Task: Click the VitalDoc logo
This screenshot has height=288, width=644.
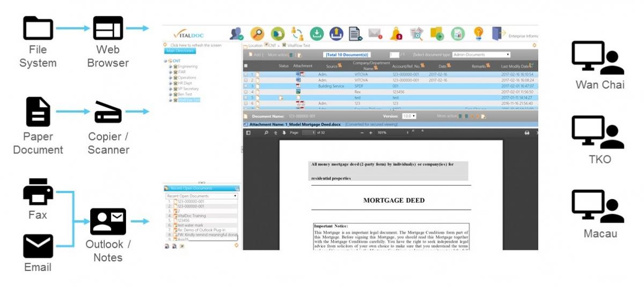Action: coord(188,34)
